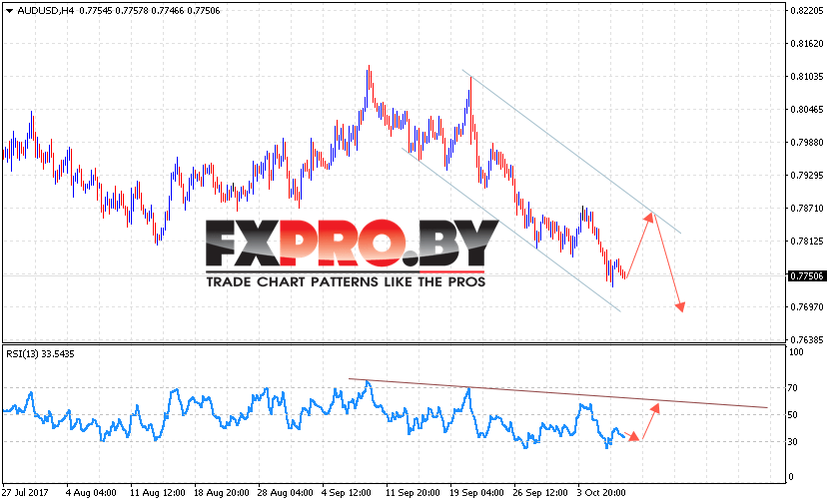Screen dimensions: 828x504
Task: Click the 3 Oct 20:00 time label
Action: click(601, 492)
